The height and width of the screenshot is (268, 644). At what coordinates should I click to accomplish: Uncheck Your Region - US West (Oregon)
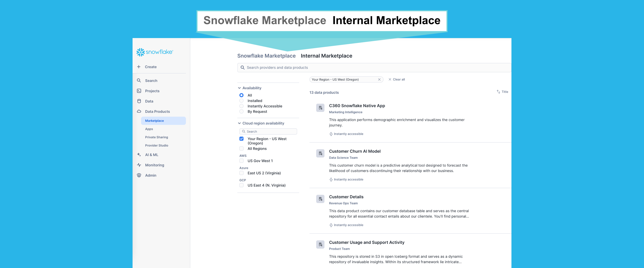pyautogui.click(x=241, y=139)
